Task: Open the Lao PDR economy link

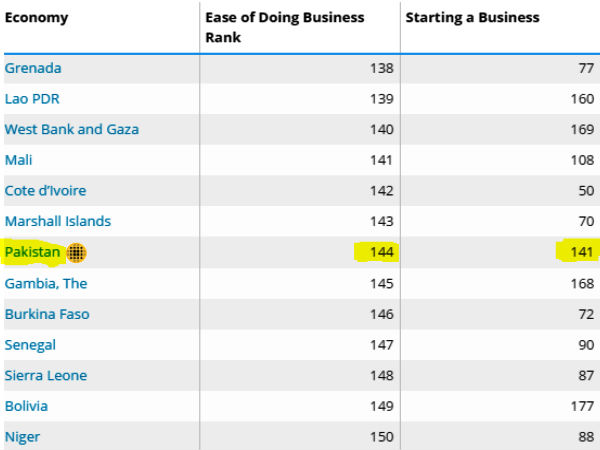Action: (33, 99)
